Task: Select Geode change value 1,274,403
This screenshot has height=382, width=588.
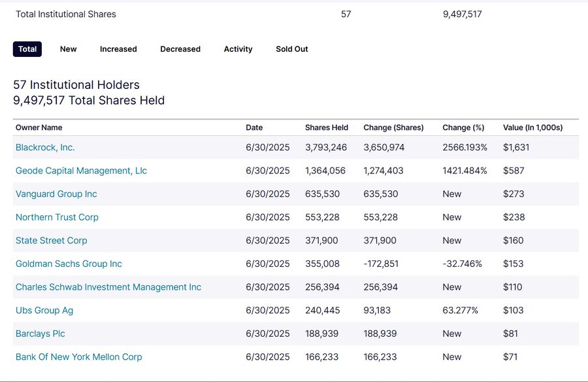Action: tap(384, 171)
